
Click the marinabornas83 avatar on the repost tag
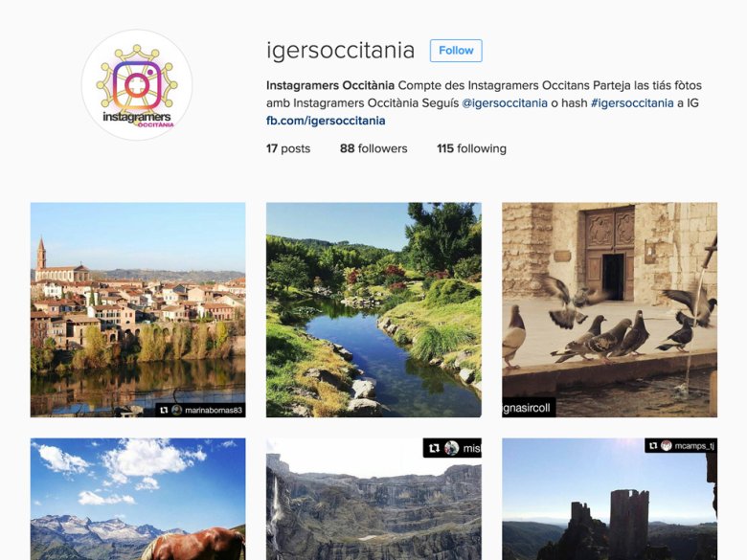pyautogui.click(x=177, y=410)
